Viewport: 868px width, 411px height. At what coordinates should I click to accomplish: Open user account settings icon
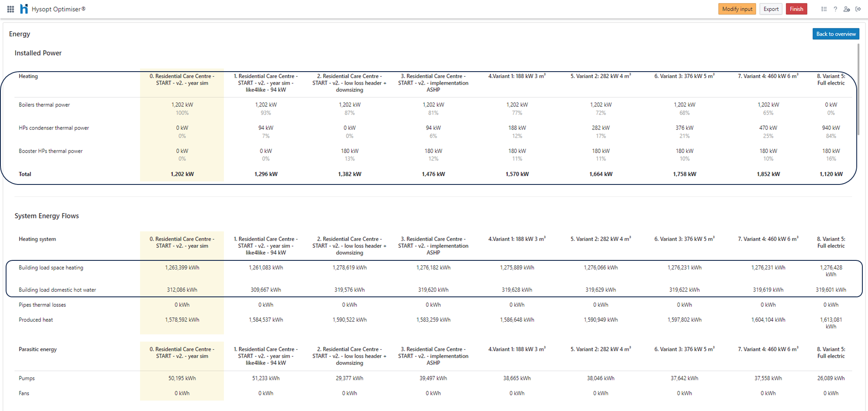(x=846, y=9)
